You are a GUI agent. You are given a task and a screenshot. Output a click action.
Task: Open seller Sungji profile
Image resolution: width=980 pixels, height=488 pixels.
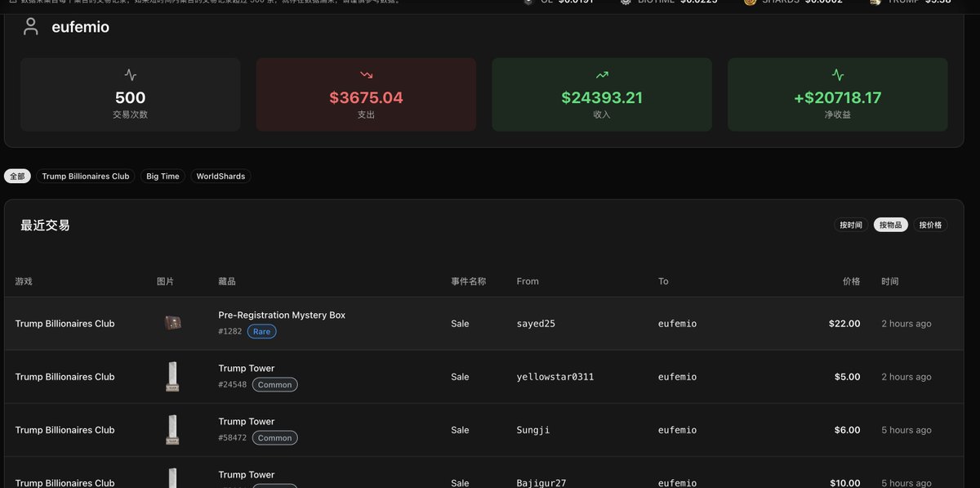coord(533,430)
